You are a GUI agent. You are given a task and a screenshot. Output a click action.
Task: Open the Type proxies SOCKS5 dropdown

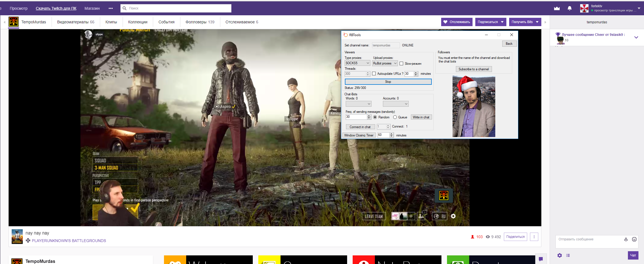coord(357,63)
